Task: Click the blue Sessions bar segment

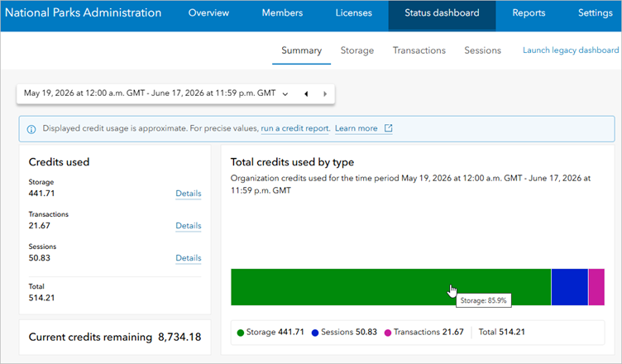Action: click(x=570, y=287)
